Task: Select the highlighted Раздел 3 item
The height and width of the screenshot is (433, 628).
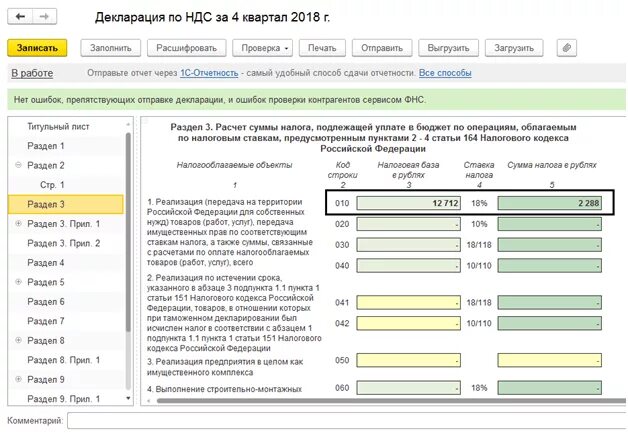Action: pos(66,204)
